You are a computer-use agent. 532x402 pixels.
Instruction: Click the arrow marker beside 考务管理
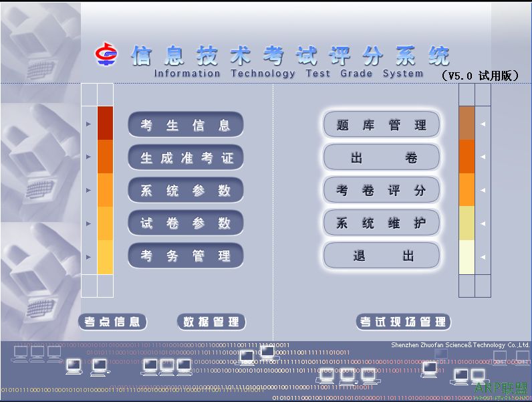point(88,257)
